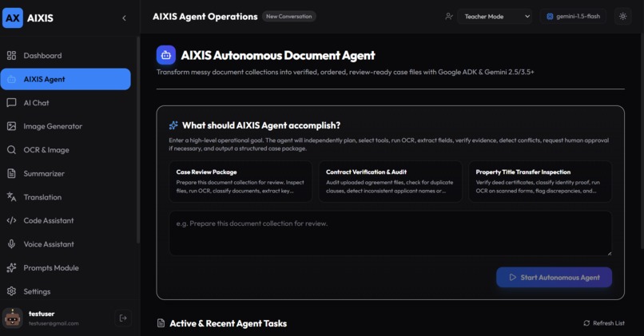Click the sparkle icon beside the agent question

pos(173,125)
